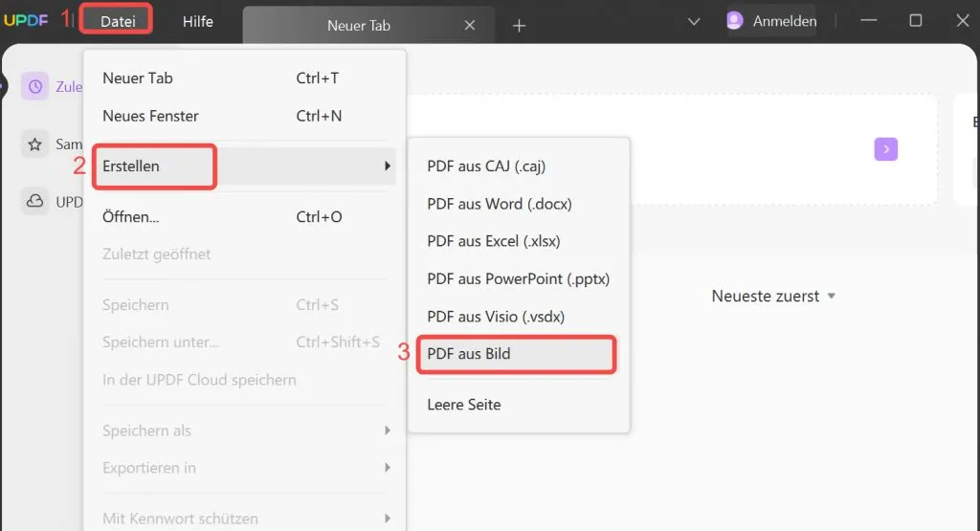Switch to the Neuer Tab tab
The width and height of the screenshot is (980, 531).
pyautogui.click(x=359, y=26)
